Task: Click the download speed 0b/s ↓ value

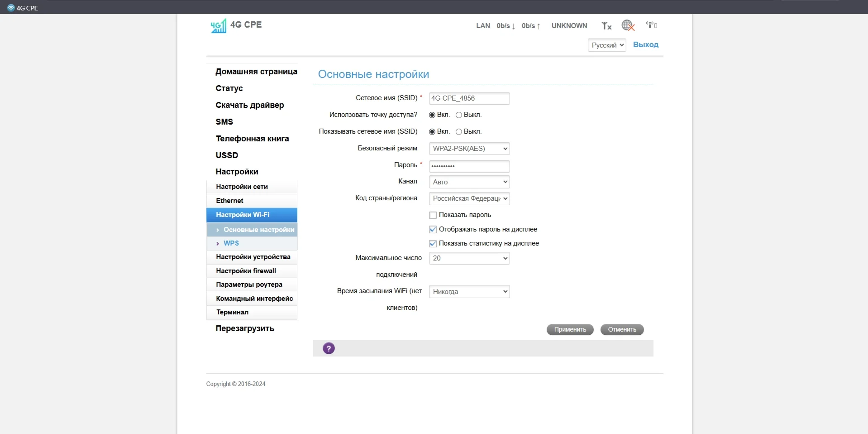Action: click(506, 26)
